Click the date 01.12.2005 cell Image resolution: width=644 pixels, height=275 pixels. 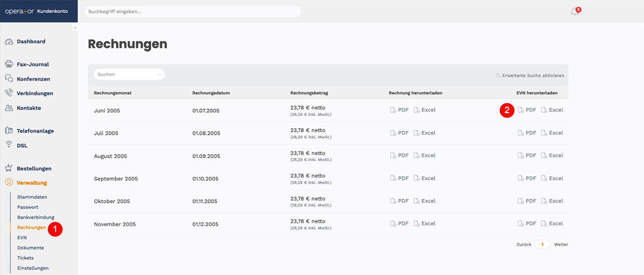pos(205,224)
